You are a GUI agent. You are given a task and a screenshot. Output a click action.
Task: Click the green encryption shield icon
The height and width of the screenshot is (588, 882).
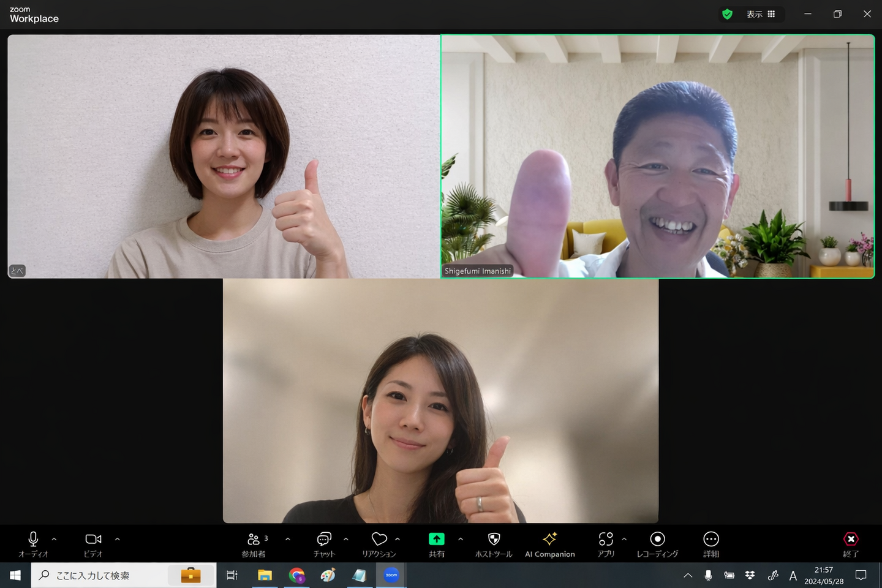tap(727, 14)
